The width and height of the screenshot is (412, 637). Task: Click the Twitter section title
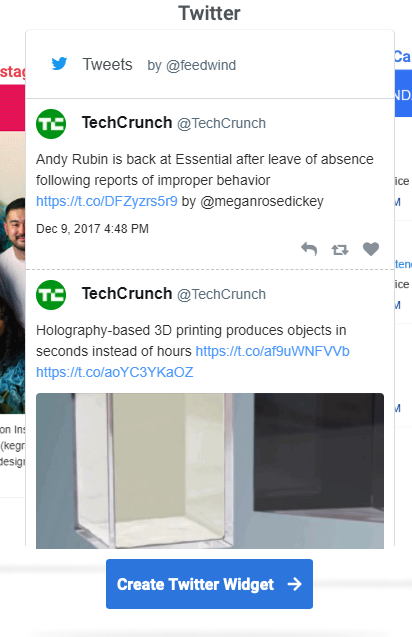point(209,13)
